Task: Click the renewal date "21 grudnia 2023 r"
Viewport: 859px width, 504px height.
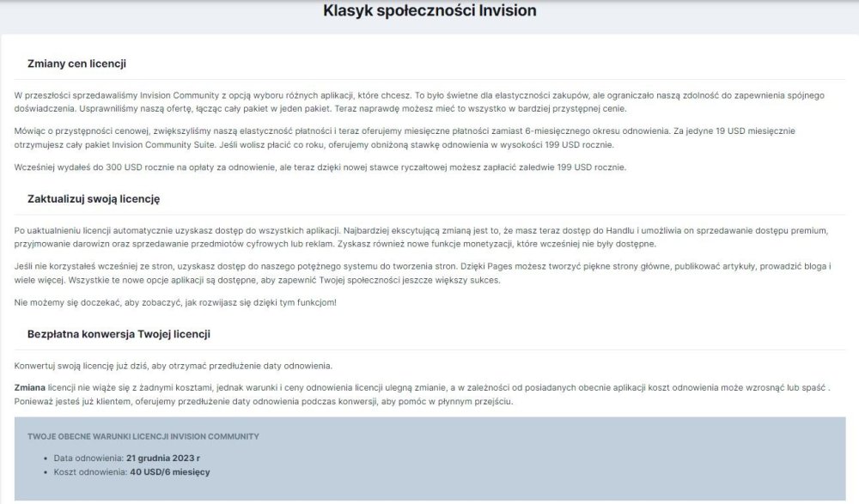Action: [163, 458]
